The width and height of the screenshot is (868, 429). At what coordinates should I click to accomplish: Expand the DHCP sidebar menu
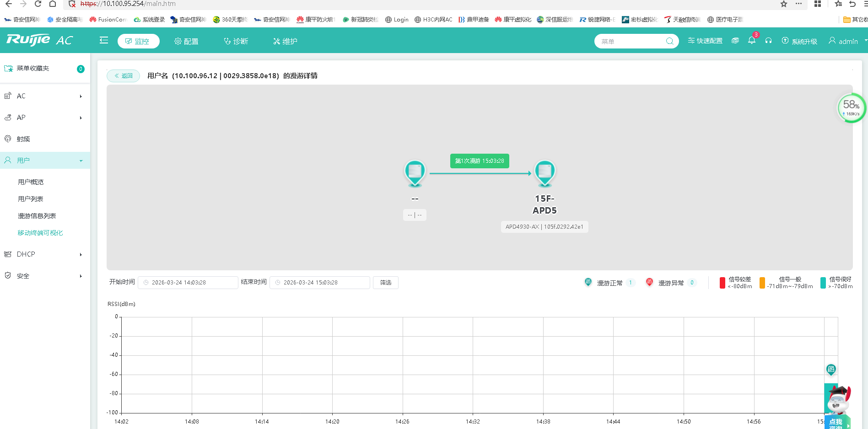(45, 254)
